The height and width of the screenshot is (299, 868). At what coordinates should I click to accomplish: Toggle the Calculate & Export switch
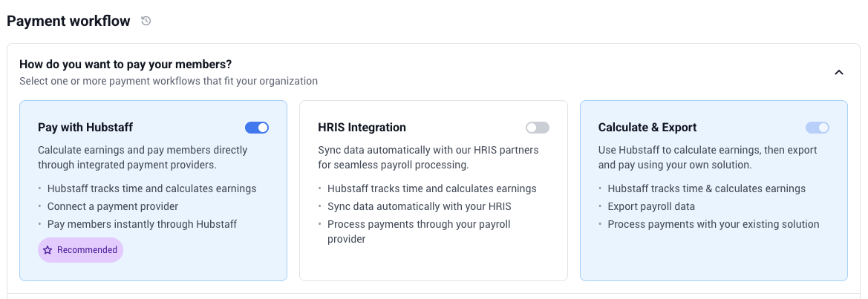[x=818, y=128]
